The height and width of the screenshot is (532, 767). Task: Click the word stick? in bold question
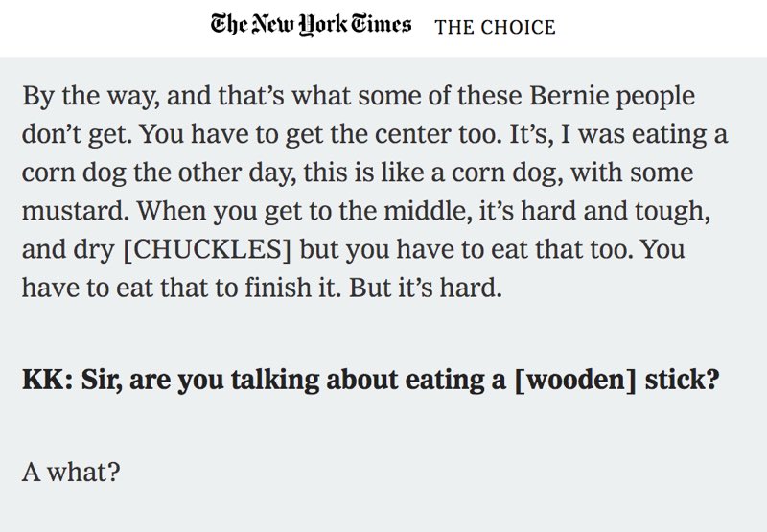[683, 380]
